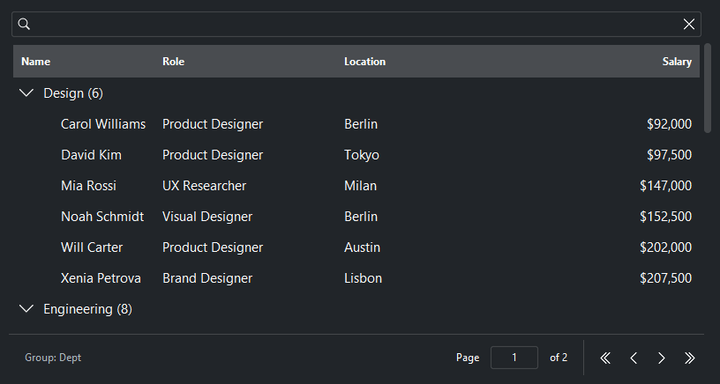720x384 pixels.
Task: Click the Tokyo location cell
Action: (x=362, y=155)
